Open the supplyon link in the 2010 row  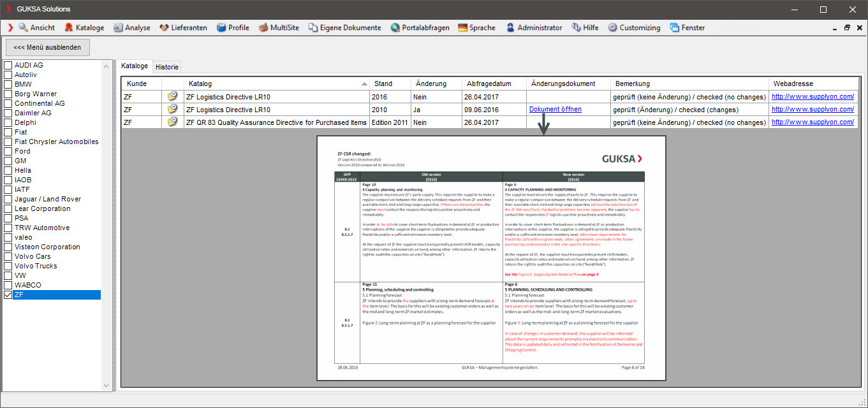pyautogui.click(x=813, y=110)
